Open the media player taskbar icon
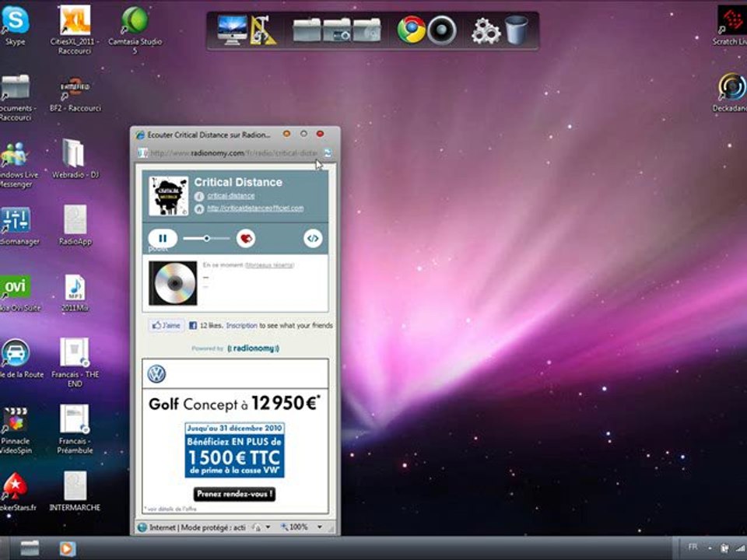 67,549
